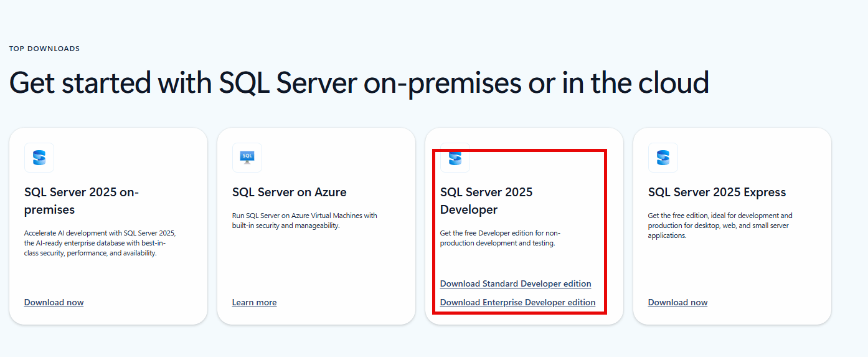Click the TOP DOWNLOADS section label
The image size is (868, 357).
coord(44,49)
